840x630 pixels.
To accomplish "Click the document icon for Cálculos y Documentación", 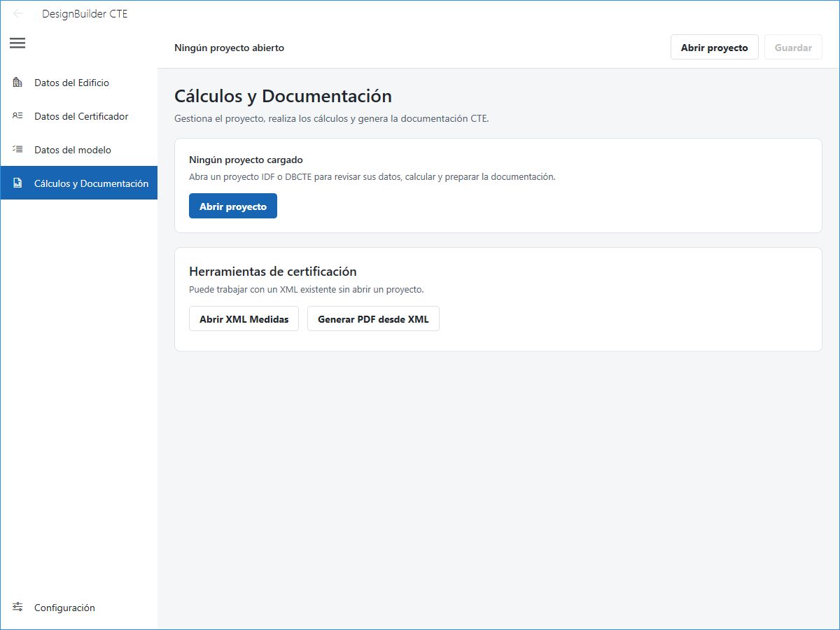I will (18, 183).
